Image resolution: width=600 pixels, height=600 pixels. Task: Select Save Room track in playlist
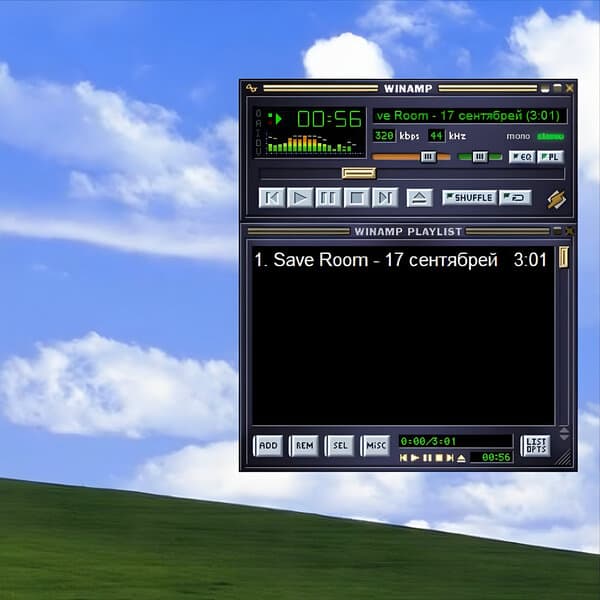point(385,260)
